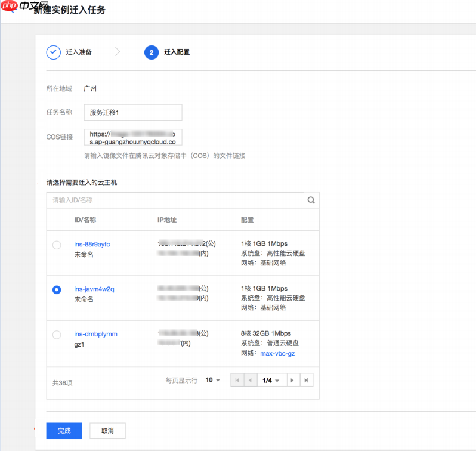Open rows-per-page dropdown showing 10
The width and height of the screenshot is (476, 451).
pyautogui.click(x=212, y=380)
